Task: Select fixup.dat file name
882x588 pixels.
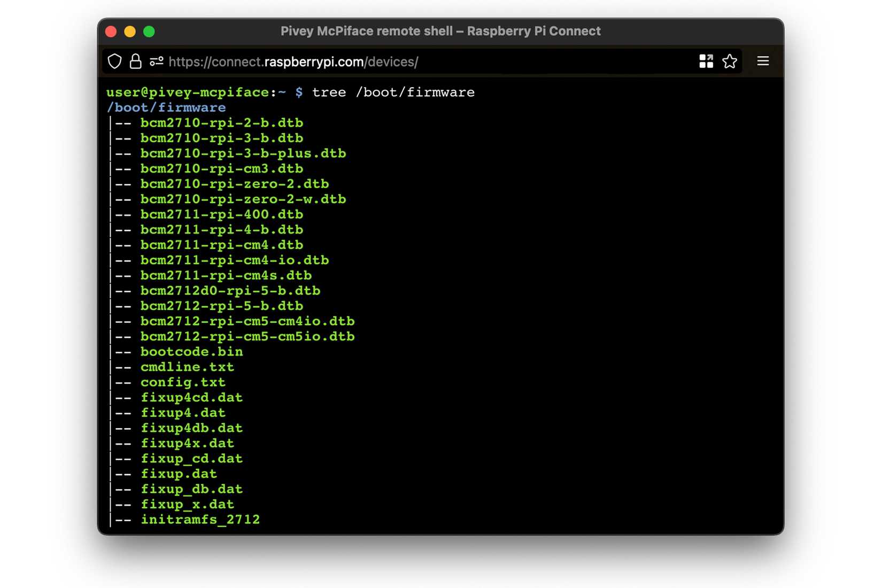Action: (179, 474)
